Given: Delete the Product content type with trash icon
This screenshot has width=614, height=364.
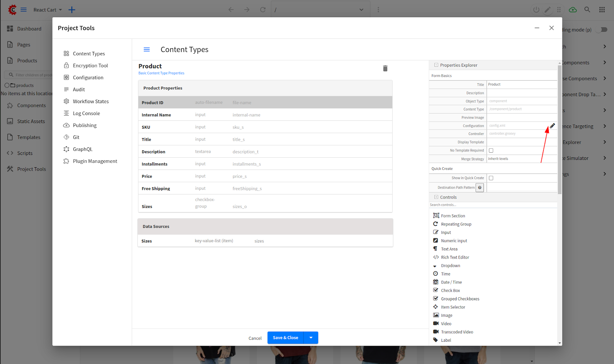Looking at the screenshot, I should pyautogui.click(x=385, y=68).
